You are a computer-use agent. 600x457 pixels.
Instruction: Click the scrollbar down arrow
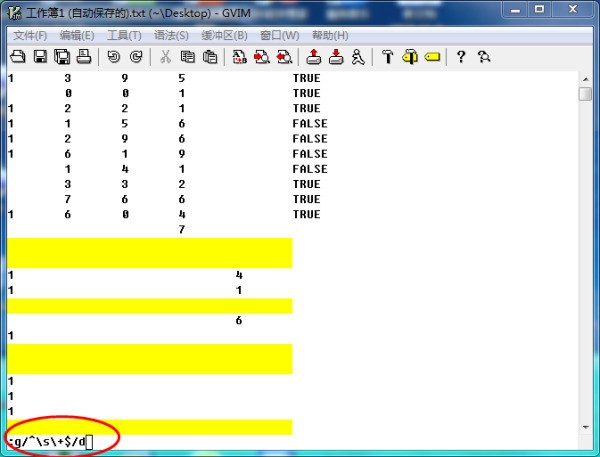(x=585, y=427)
